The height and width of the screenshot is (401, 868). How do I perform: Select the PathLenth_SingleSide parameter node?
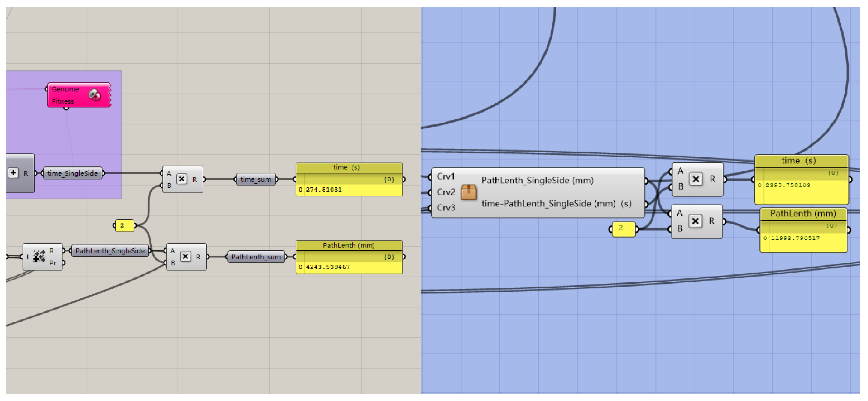pyautogui.click(x=110, y=251)
